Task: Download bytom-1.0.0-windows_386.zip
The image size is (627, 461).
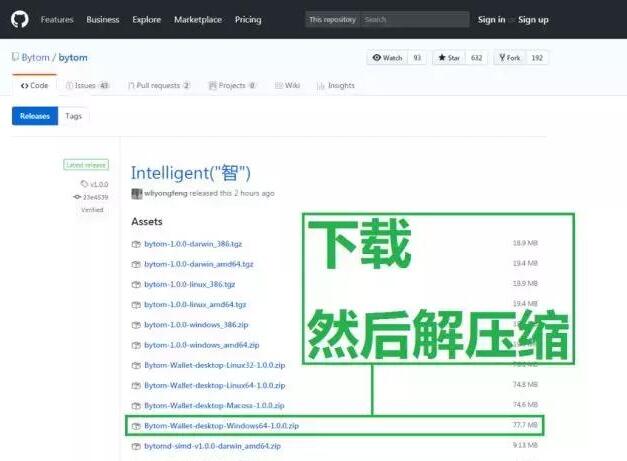Action: coord(196,325)
